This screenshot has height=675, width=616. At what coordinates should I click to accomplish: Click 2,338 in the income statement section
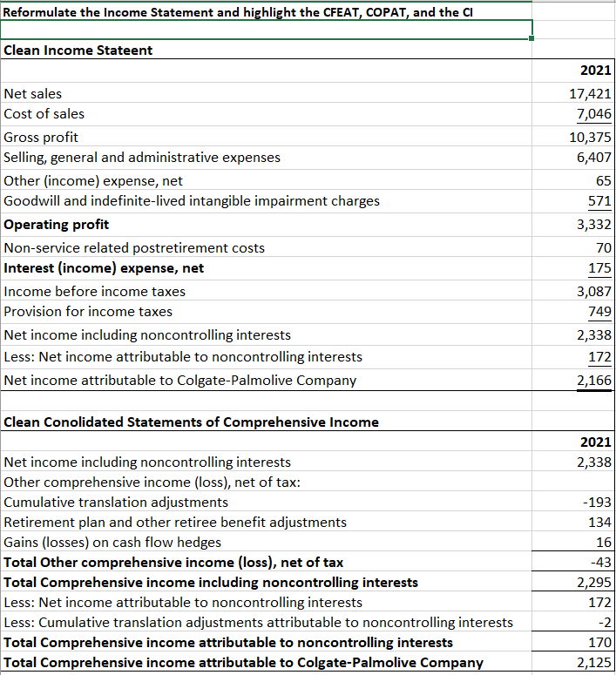pos(573,335)
